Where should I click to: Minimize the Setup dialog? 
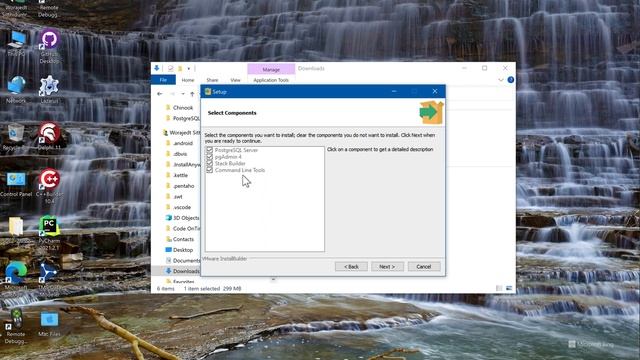(394, 91)
